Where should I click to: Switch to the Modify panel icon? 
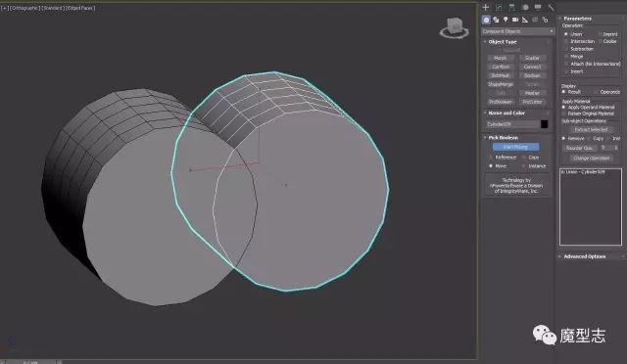coord(499,7)
